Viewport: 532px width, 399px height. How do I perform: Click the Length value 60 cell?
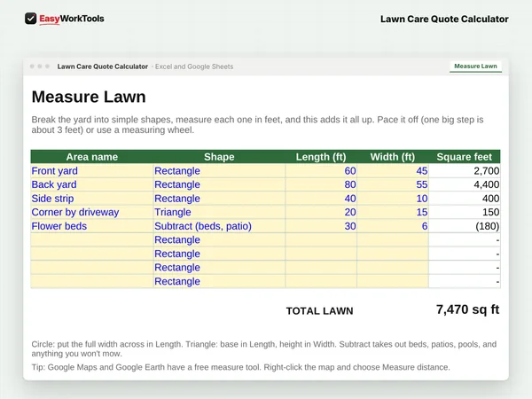pos(321,170)
